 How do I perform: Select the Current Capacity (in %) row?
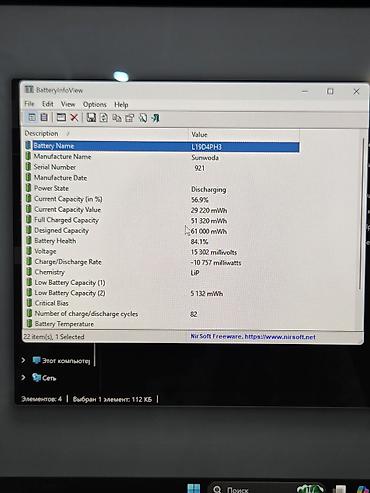coord(162,199)
